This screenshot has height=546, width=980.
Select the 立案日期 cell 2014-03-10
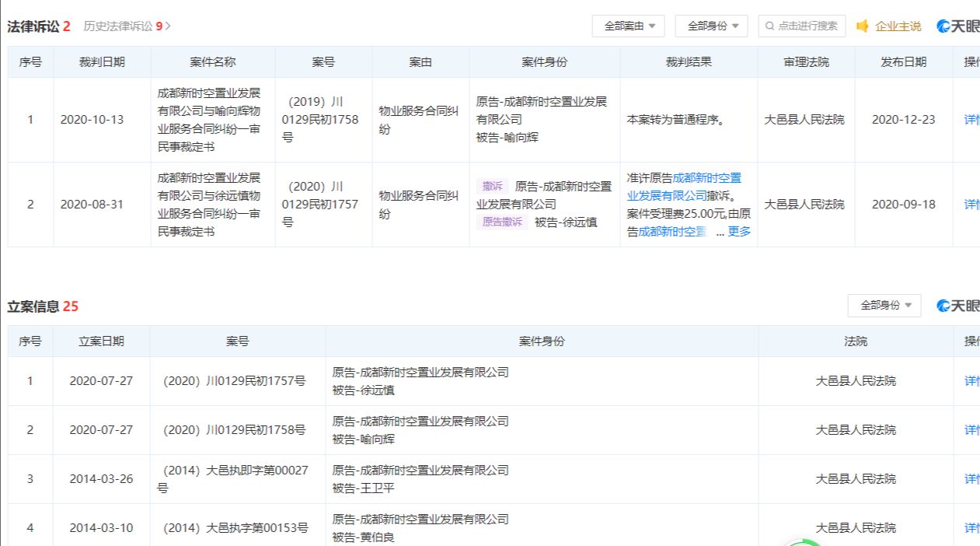point(101,528)
